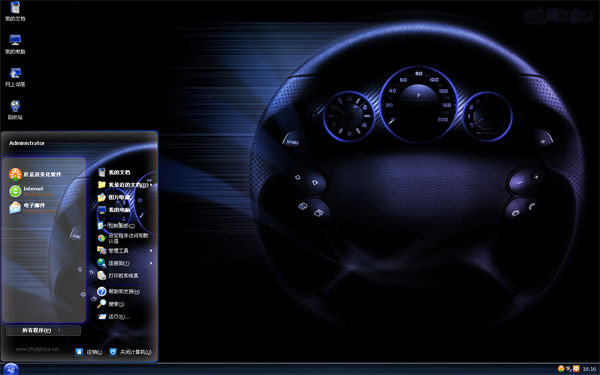Expand the 管理工具 submenu arrow
The height and width of the screenshot is (375, 600).
tap(151, 251)
